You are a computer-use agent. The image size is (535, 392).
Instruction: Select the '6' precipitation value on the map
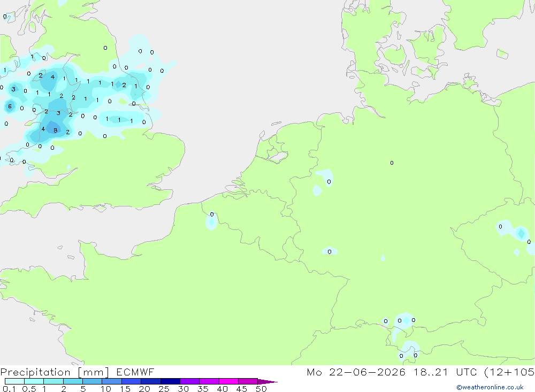(10, 106)
